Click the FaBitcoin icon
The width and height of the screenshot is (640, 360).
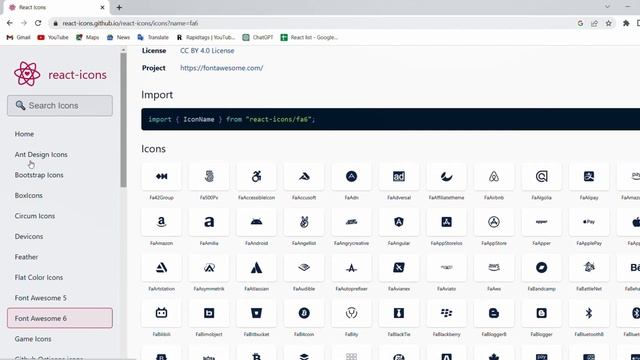click(x=304, y=313)
